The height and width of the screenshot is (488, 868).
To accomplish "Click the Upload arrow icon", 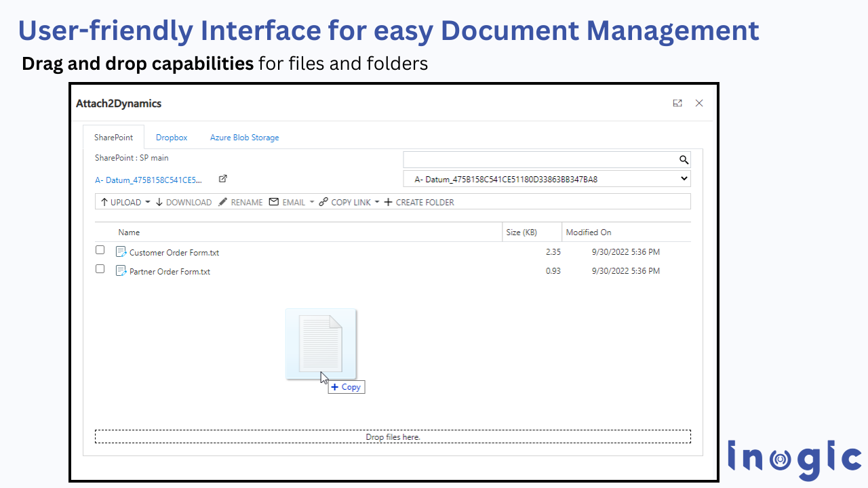I will click(x=104, y=202).
